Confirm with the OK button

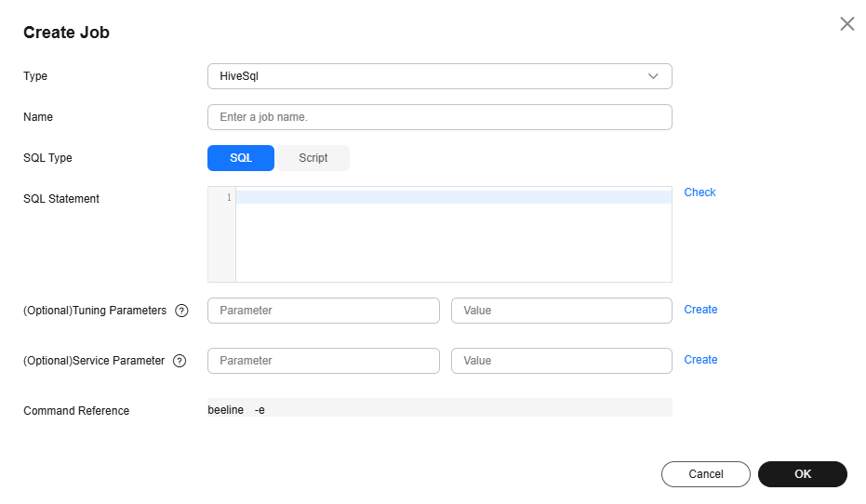(x=803, y=474)
